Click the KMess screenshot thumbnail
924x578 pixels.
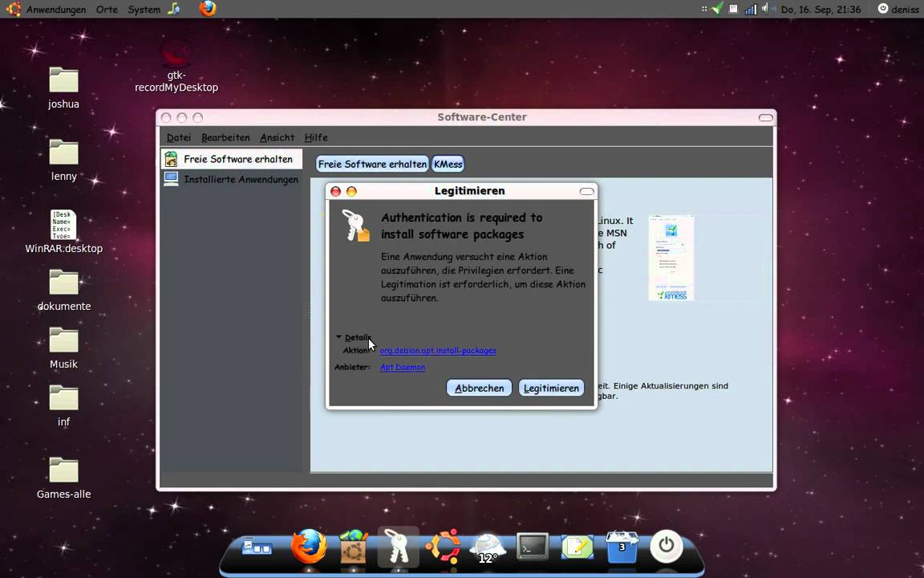[671, 258]
